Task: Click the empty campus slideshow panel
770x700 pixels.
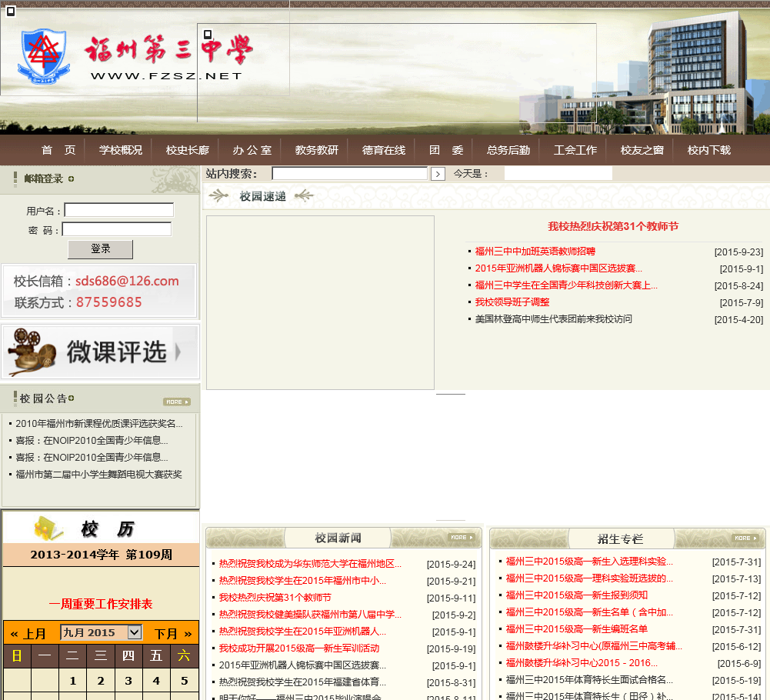Action: (320, 302)
